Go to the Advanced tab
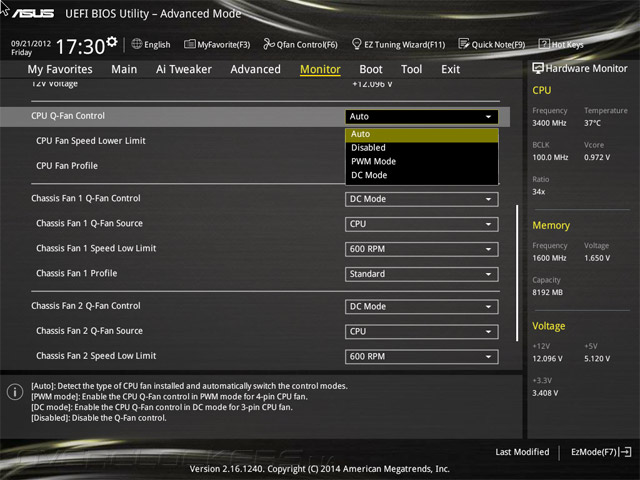The image size is (640, 480). tap(256, 69)
